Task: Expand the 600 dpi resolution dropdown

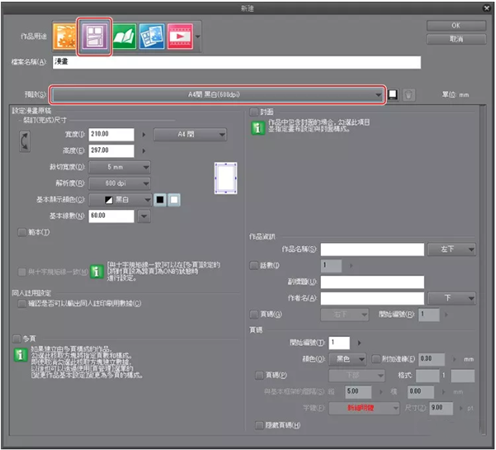Action: [120, 183]
